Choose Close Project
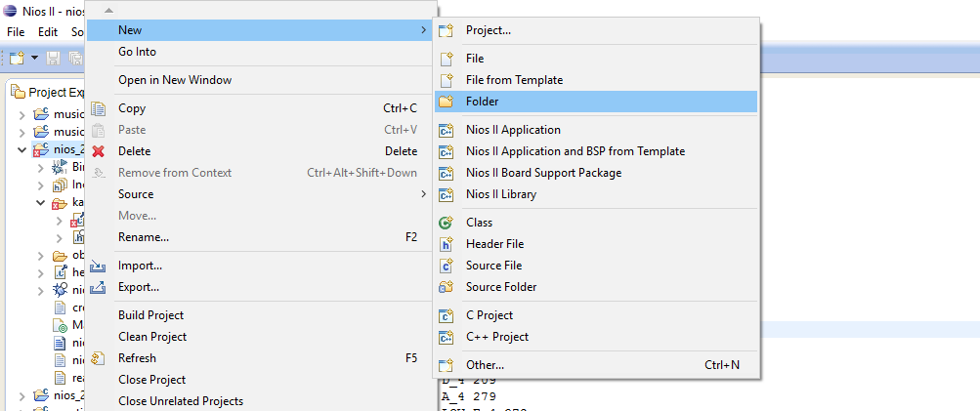Viewport: 980px width, 411px height. (259, 380)
